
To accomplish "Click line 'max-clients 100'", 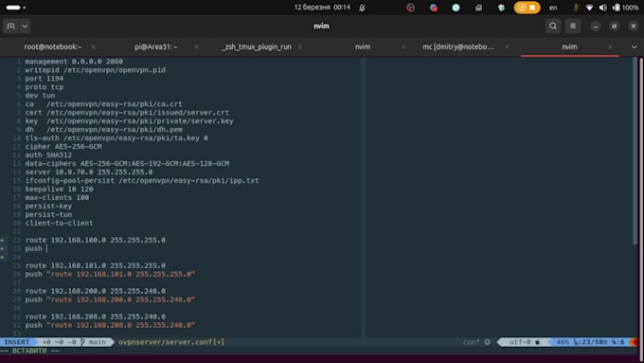I will pyautogui.click(x=57, y=197).
